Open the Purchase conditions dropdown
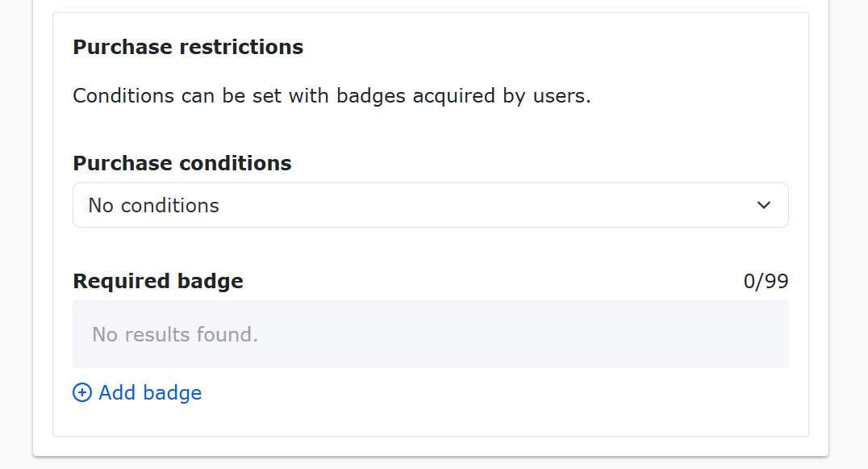868x469 pixels. click(430, 205)
